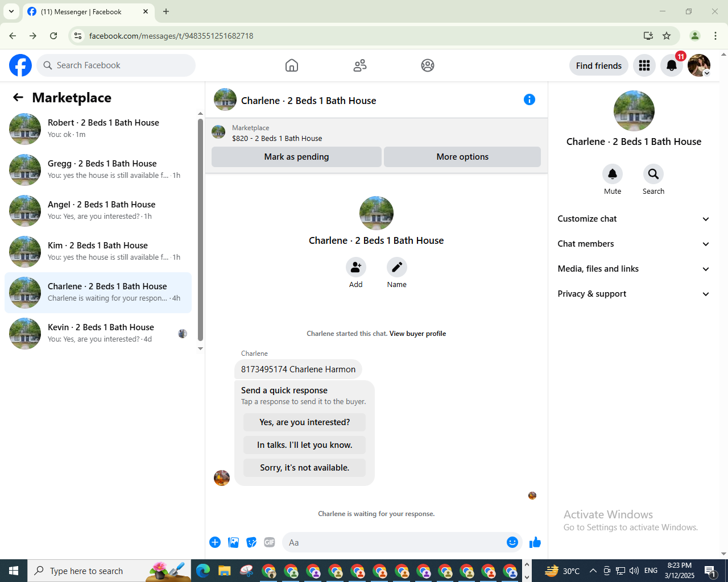Image resolution: width=728 pixels, height=582 pixels.
Task: Choose a GIF in composer
Action: coord(270,542)
